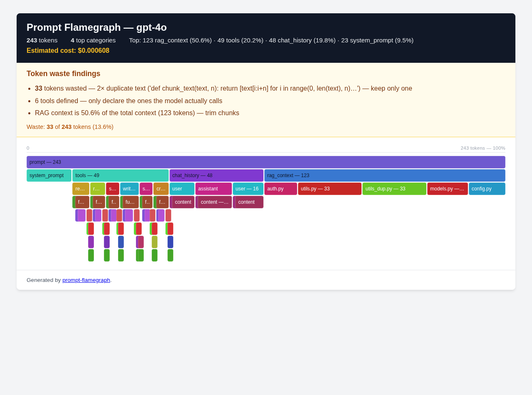
Task: Click the 'utils_dup.py — 33' segment
Action: coord(394,189)
